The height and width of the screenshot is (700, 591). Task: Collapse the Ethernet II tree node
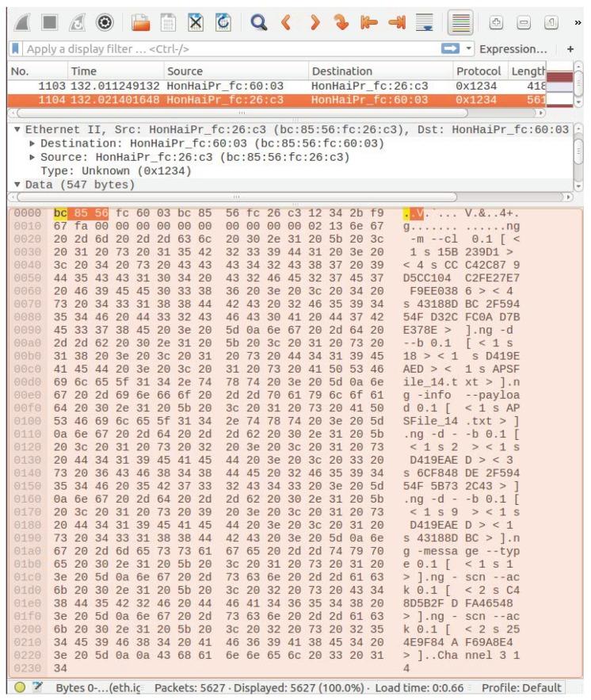17,129
